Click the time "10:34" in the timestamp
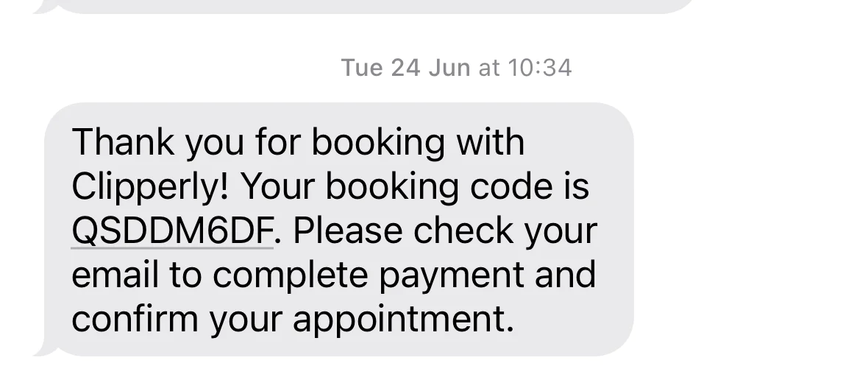 click(539, 68)
